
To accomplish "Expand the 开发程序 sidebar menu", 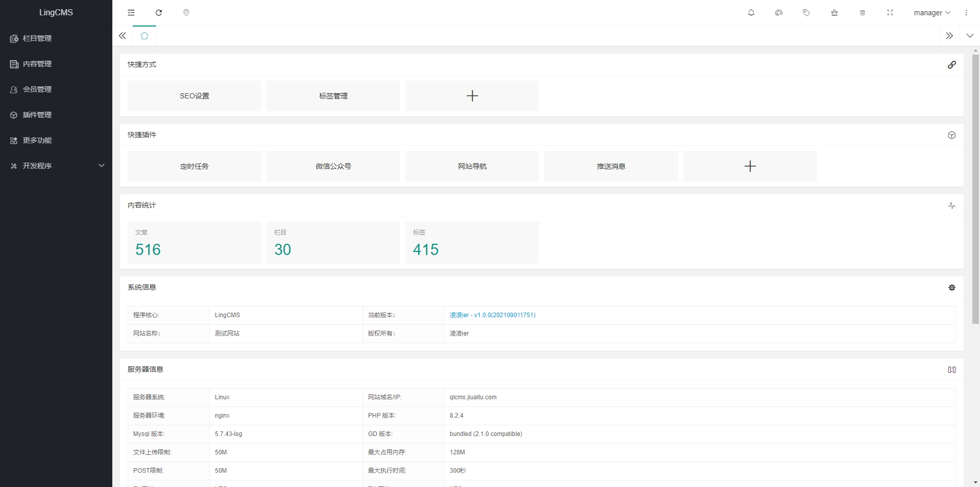I will tap(56, 166).
